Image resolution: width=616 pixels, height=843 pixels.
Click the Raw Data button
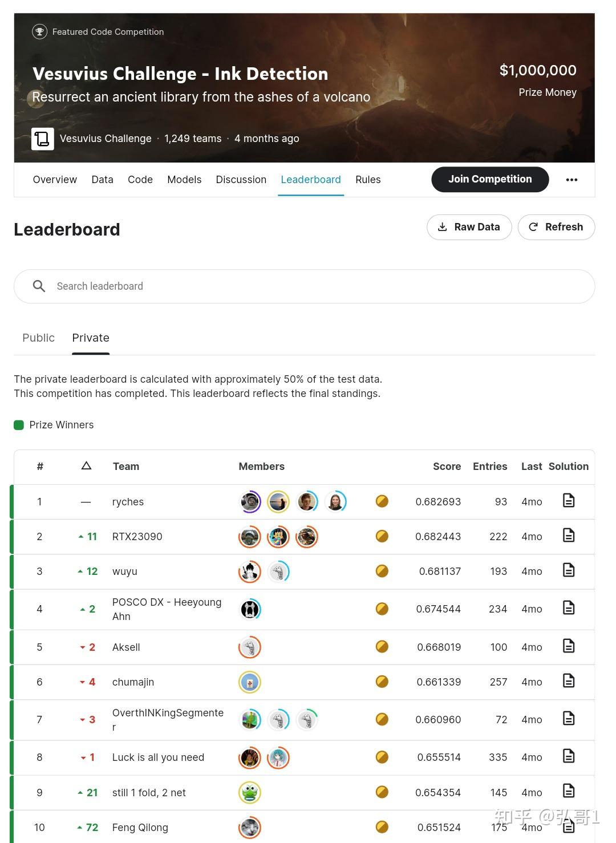click(x=469, y=226)
